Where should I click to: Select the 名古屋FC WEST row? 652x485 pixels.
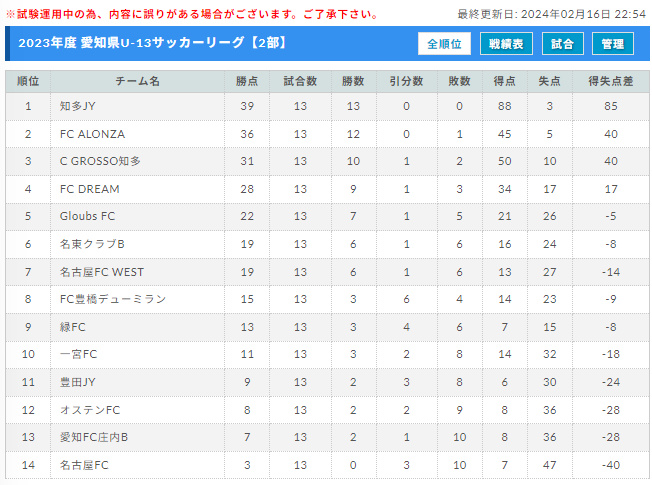pyautogui.click(x=327, y=272)
